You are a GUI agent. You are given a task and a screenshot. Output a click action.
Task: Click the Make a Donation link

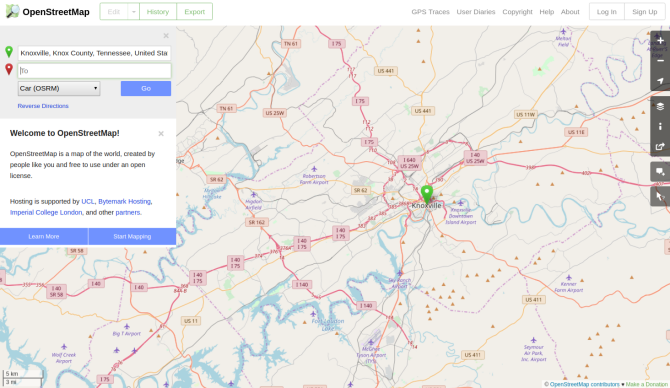(x=646, y=384)
